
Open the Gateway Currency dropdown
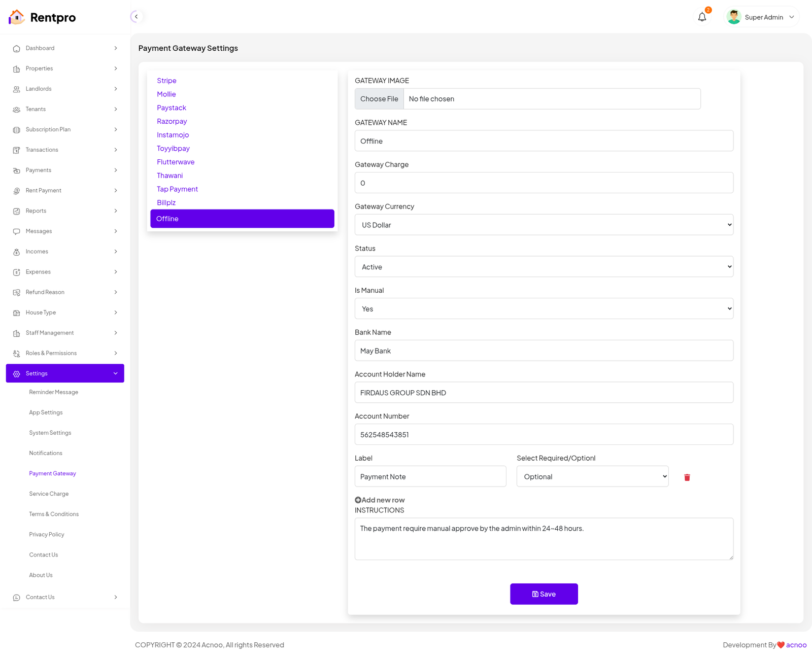(544, 225)
